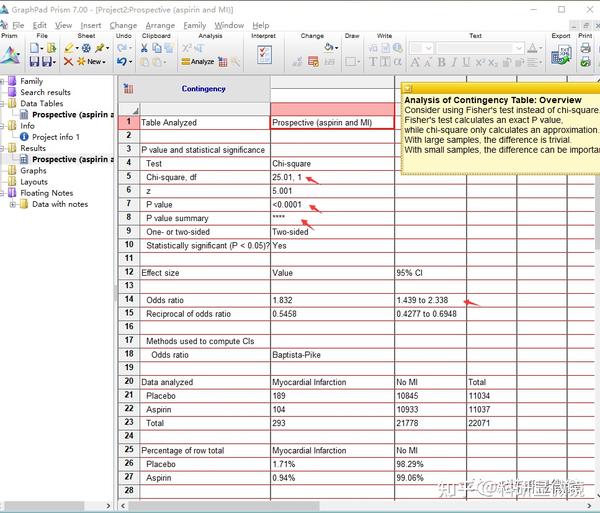Open paint bucket dropdown arrow
The height and width of the screenshot is (513, 600).
[336, 48]
